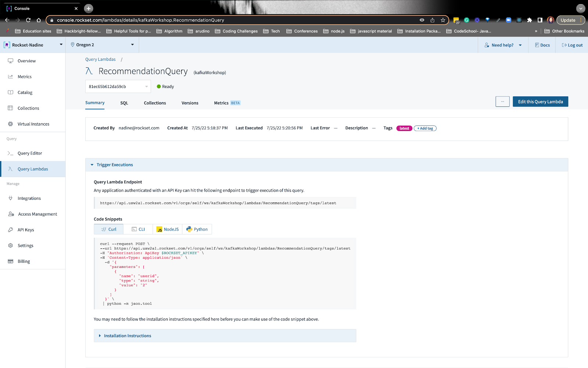
Task: Switch to the Versions tab
Action: (x=190, y=103)
